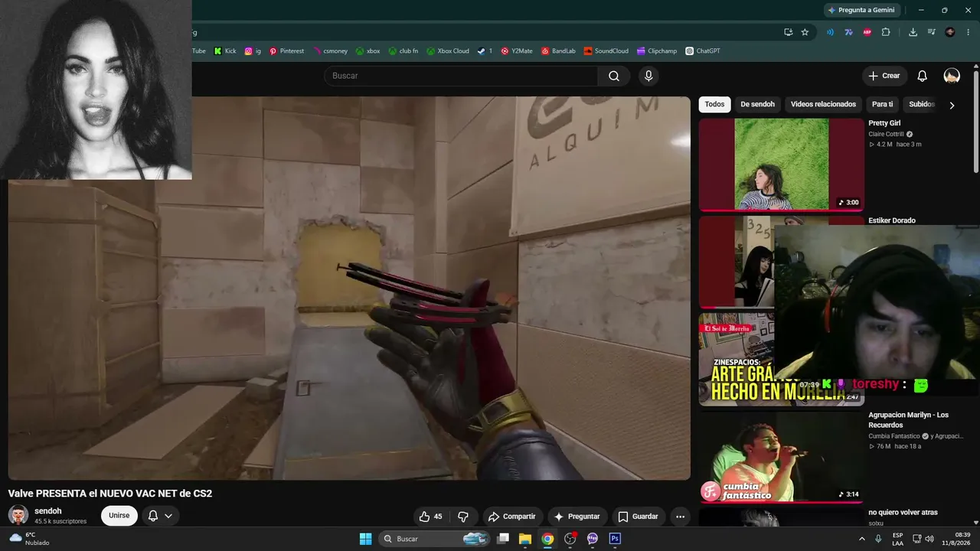This screenshot has height=551, width=980.
Task: Dislike the video with thumbs-down icon
Action: (463, 517)
